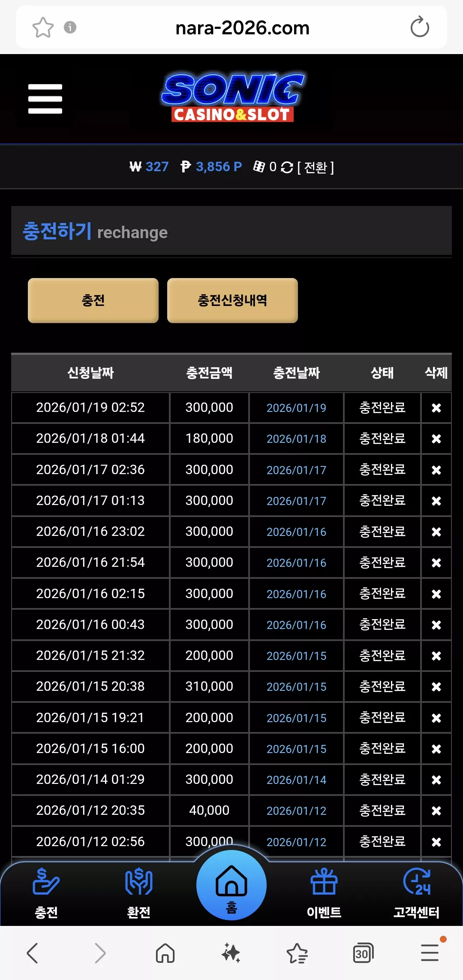Refresh balance with the circular arrows icon
The width and height of the screenshot is (463, 980).
tap(287, 167)
